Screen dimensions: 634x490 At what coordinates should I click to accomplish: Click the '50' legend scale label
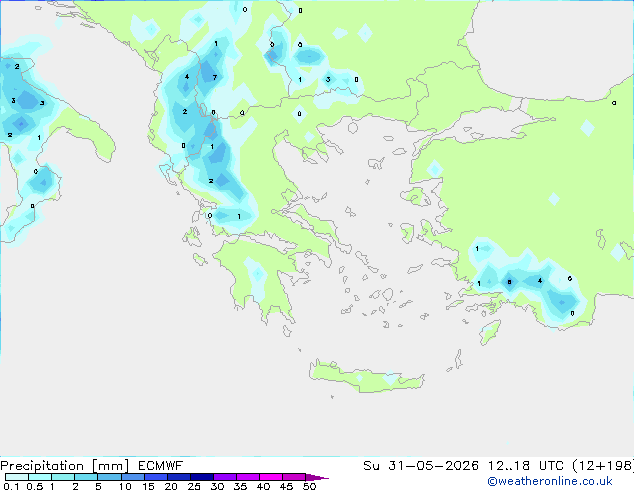310,486
